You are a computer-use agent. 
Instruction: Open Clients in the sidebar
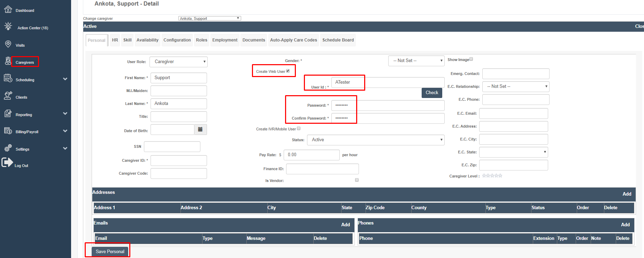[x=21, y=97]
